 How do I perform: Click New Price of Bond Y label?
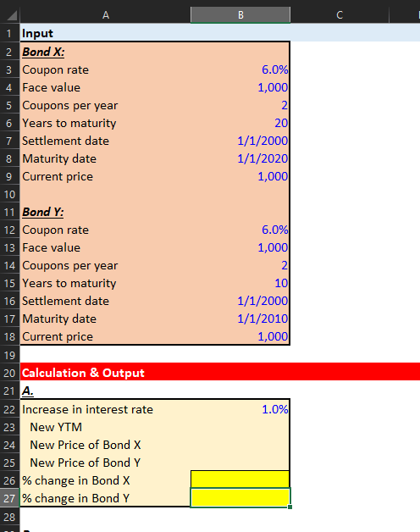pyautogui.click(x=86, y=463)
